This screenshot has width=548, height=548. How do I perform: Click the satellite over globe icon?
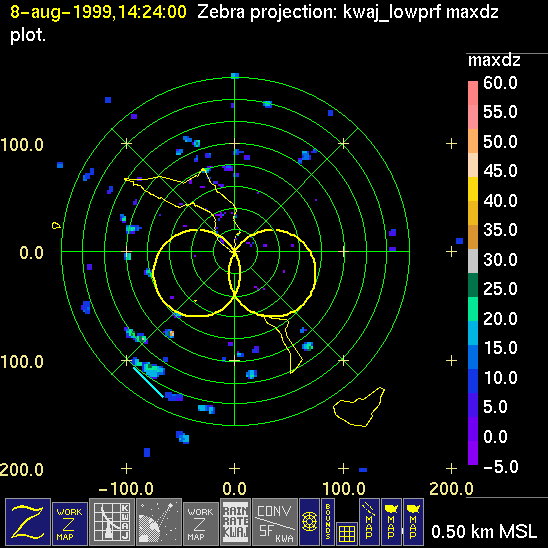click(x=159, y=522)
